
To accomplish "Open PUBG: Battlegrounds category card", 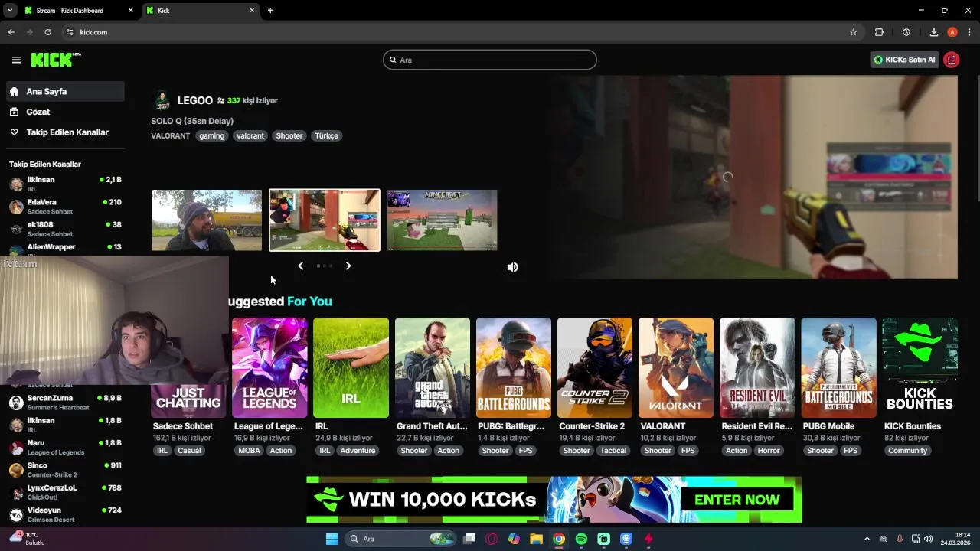I will coord(514,367).
